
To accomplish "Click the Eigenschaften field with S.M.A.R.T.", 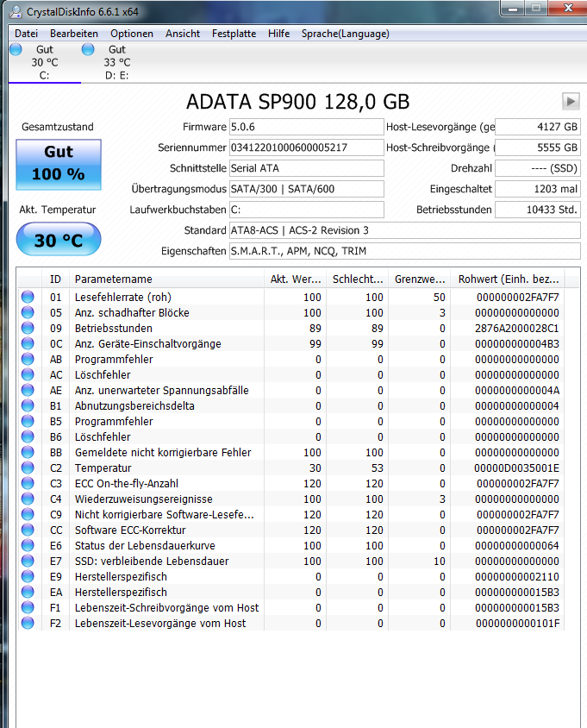I will tap(404, 251).
